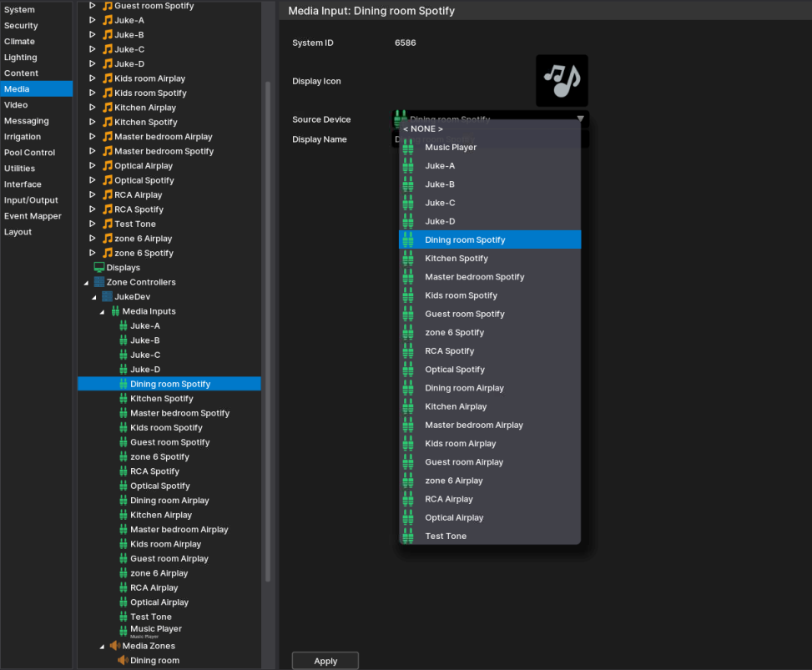The image size is (812, 670).
Task: Click the JukeDev device icon
Action: coord(107,296)
